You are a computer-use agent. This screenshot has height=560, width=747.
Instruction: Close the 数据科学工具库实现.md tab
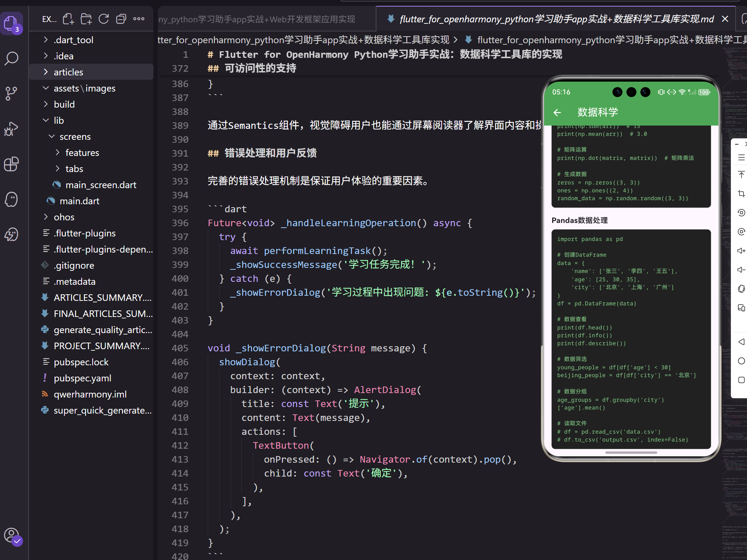(x=725, y=19)
